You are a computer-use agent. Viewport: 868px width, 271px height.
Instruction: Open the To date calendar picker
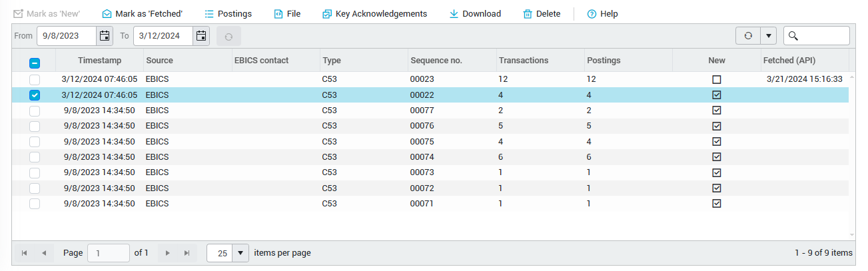[x=201, y=36]
